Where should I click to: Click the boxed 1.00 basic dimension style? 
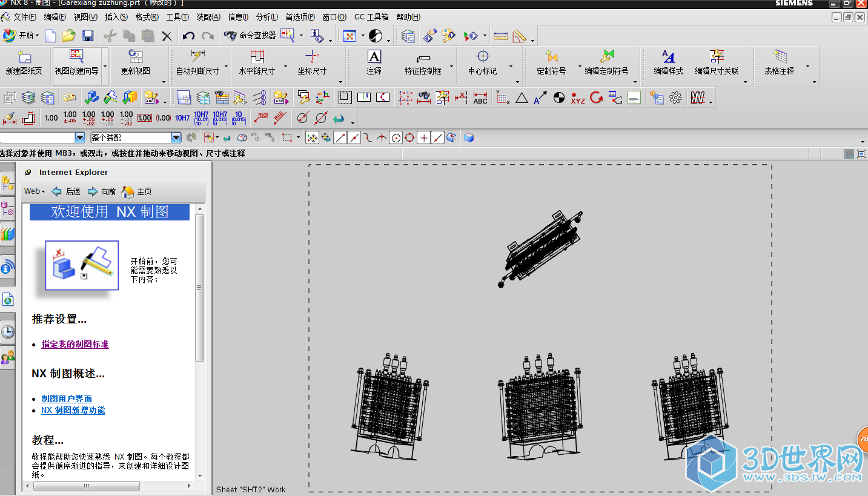(x=145, y=118)
